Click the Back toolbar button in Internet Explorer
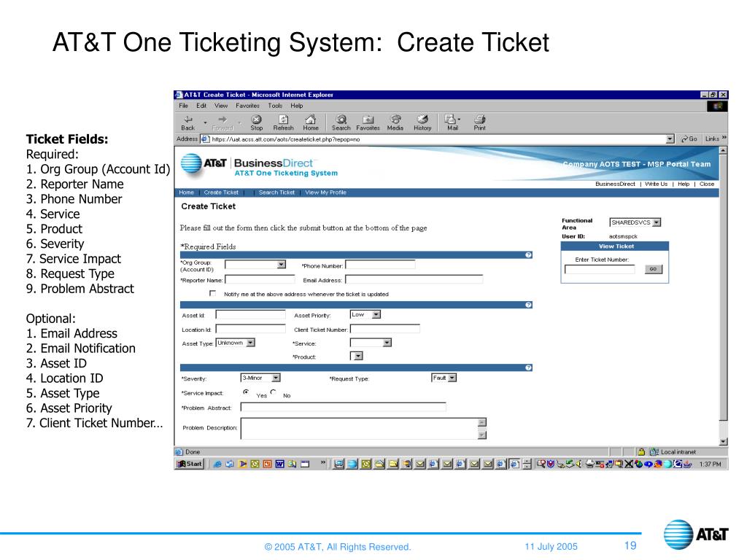 [188, 122]
